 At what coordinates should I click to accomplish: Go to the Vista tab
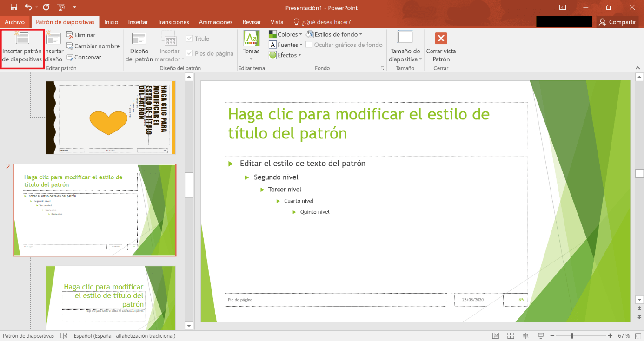click(277, 22)
